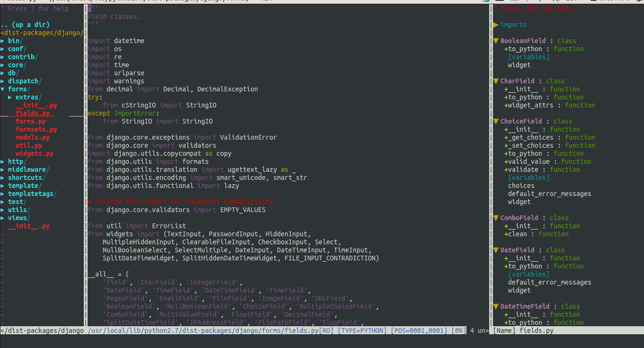Jump to ChoiceField _set_choices function

click(550, 145)
